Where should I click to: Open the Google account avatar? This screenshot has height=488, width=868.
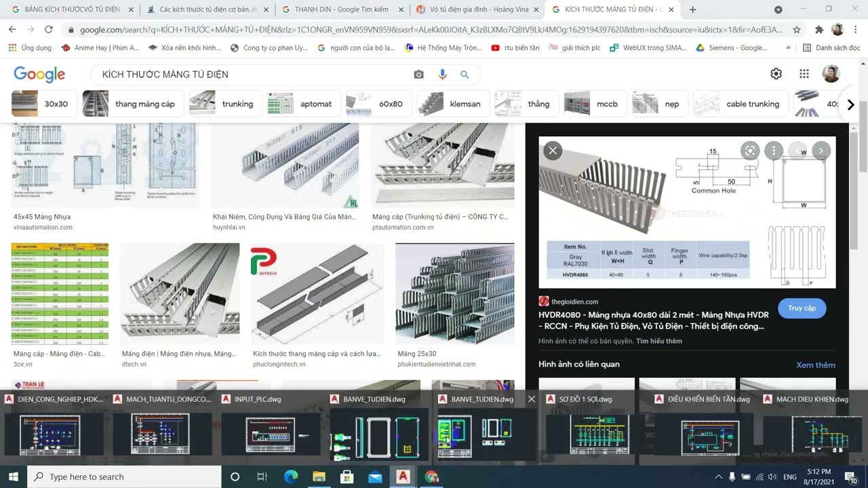pyautogui.click(x=831, y=74)
